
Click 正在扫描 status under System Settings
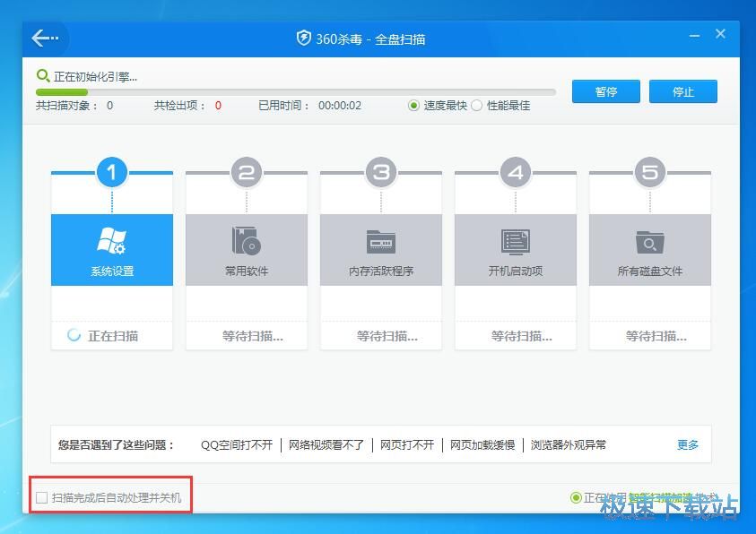(x=113, y=336)
